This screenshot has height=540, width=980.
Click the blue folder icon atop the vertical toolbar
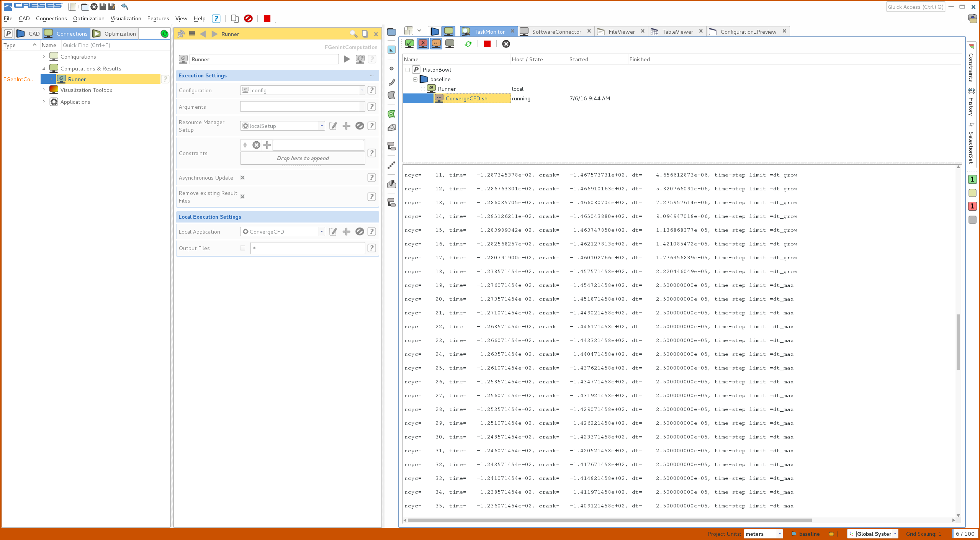click(391, 32)
